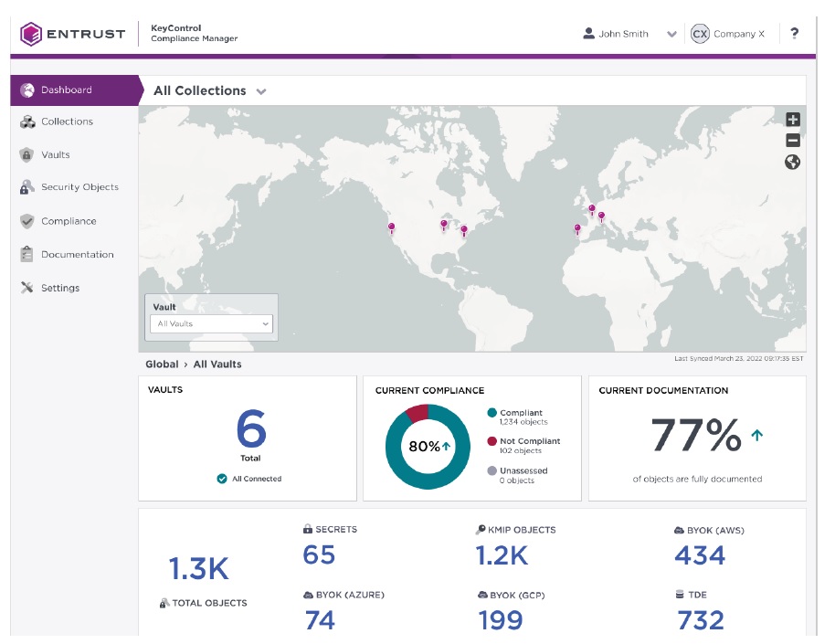This screenshot has width=835, height=644.
Task: Click the Secrets lock icon
Action: coord(307,529)
